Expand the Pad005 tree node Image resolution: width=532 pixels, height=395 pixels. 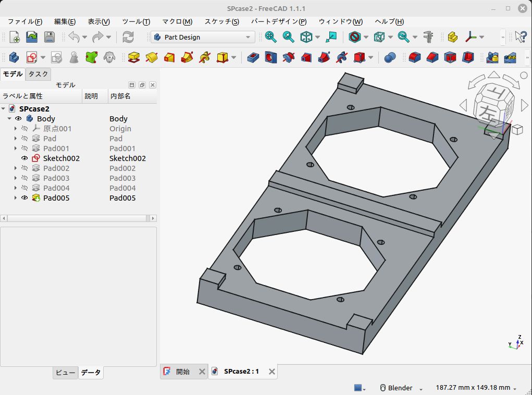tap(16, 197)
